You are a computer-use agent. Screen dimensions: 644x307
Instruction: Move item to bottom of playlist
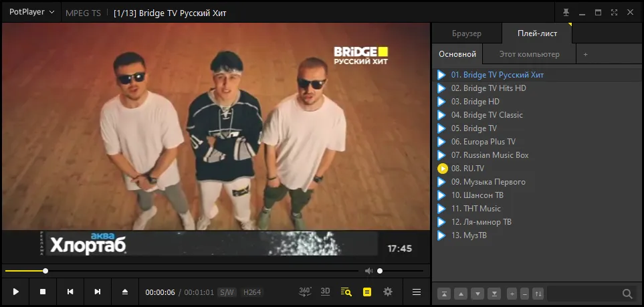click(494, 294)
